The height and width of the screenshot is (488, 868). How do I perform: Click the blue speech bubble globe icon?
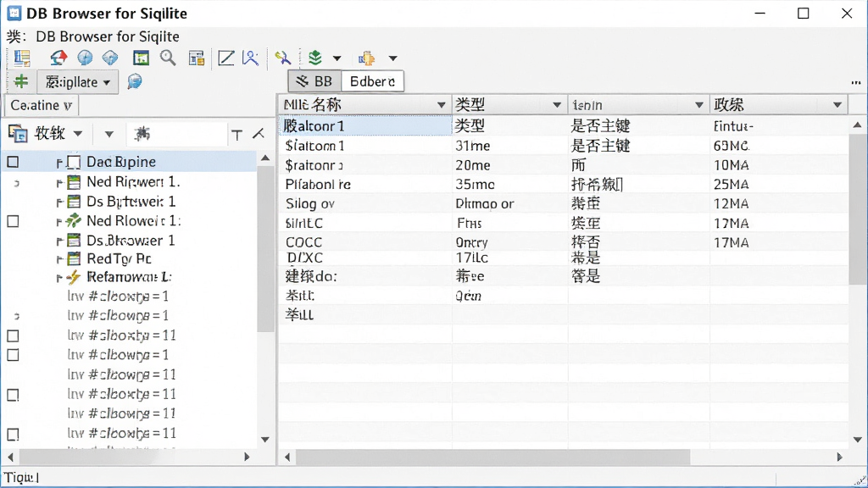click(x=135, y=82)
